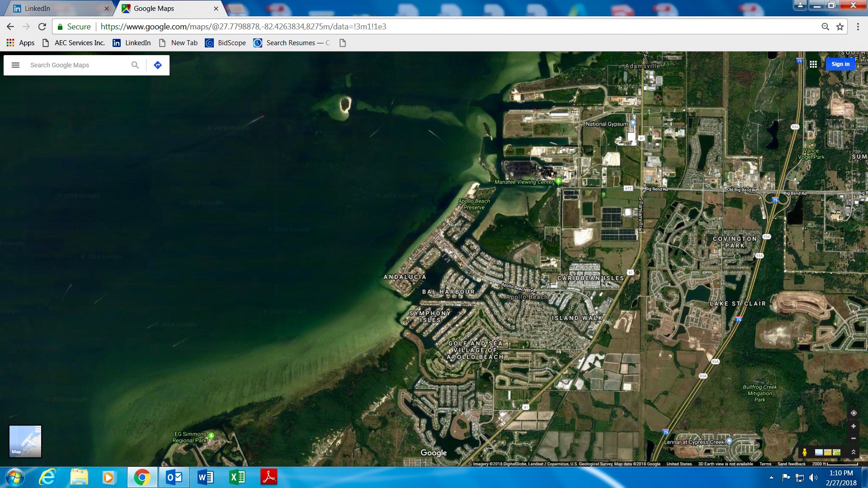This screenshot has height=488, width=868.
Task: Open Excel from the taskbar
Action: point(237,477)
